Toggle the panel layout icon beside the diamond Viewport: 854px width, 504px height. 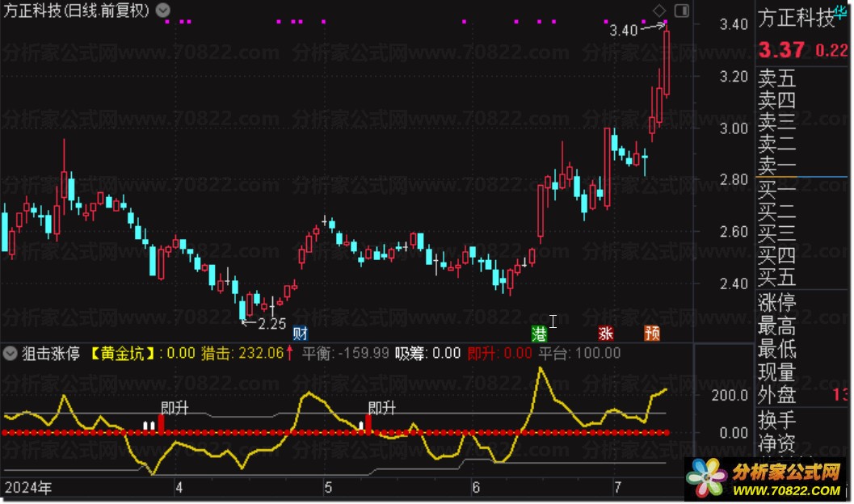(681, 10)
